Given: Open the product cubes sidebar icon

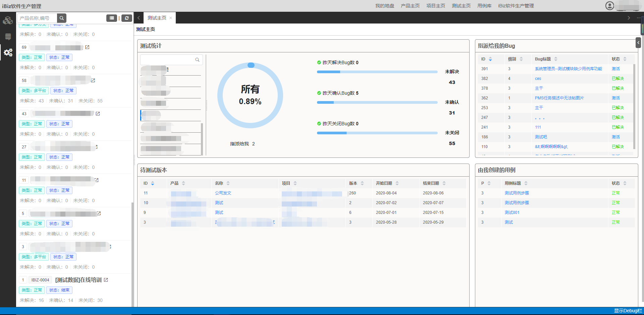Looking at the screenshot, I should click(8, 20).
